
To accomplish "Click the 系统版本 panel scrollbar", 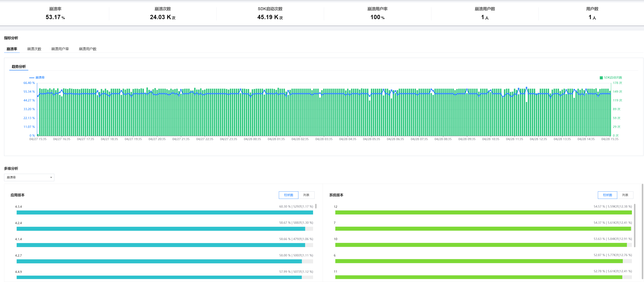I will 635,225.
